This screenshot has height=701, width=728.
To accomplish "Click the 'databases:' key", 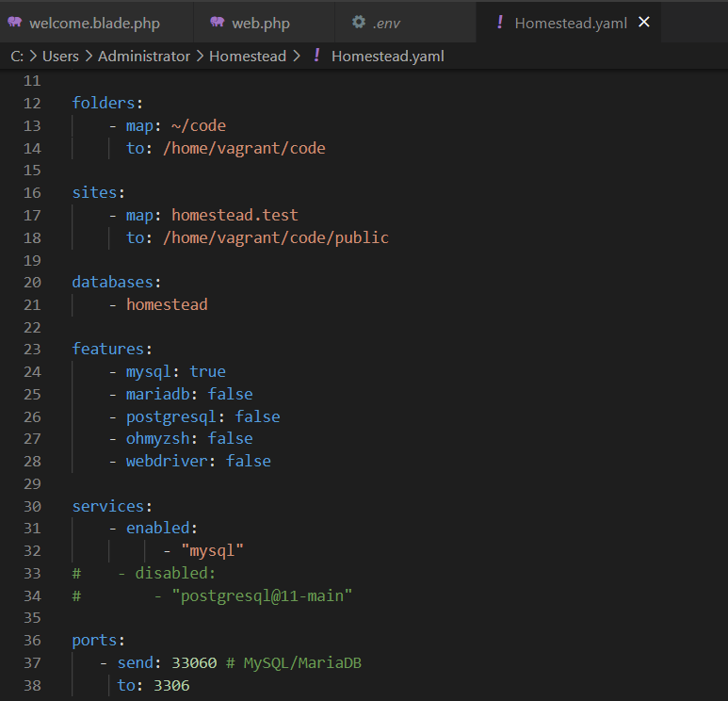I will tap(117, 283).
